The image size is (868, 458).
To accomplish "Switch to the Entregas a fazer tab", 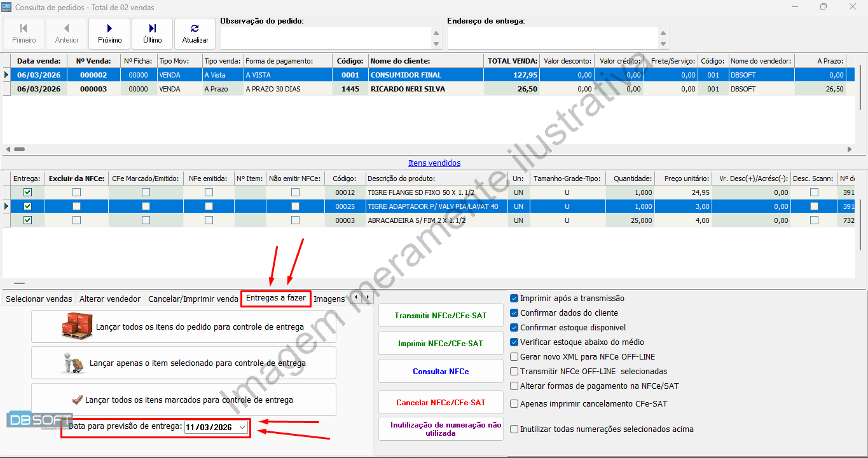I will click(276, 299).
